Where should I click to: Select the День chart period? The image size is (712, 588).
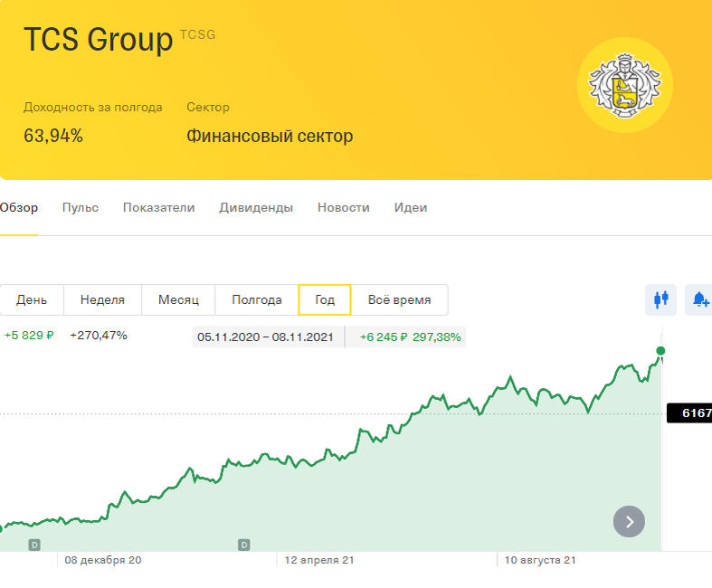pyautogui.click(x=32, y=299)
